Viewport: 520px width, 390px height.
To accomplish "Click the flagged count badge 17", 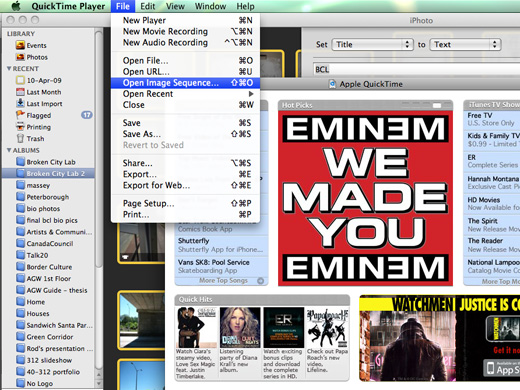I will [x=87, y=115].
